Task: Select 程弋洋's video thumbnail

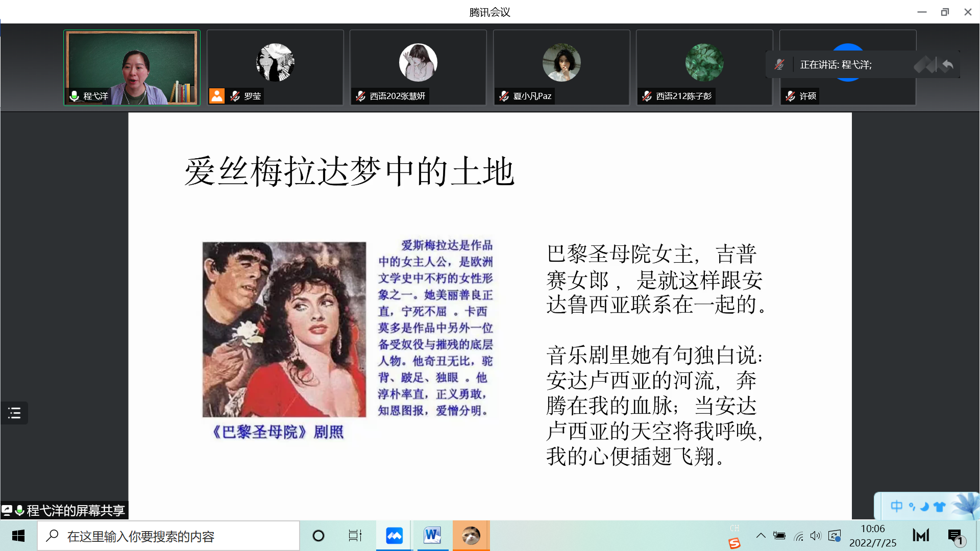Action: click(132, 68)
